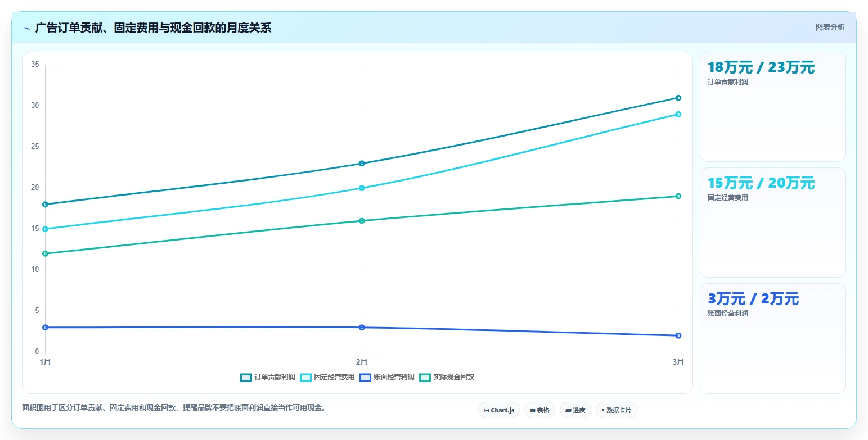
Task: Click the 订单贡献利润 data point at 2月
Action: tap(362, 164)
